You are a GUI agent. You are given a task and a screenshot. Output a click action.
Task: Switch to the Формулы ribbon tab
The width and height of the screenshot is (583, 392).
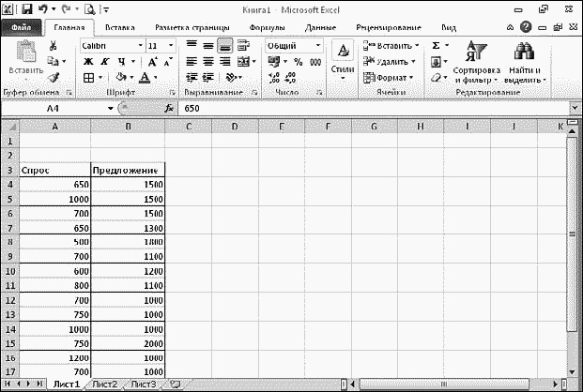tap(274, 28)
